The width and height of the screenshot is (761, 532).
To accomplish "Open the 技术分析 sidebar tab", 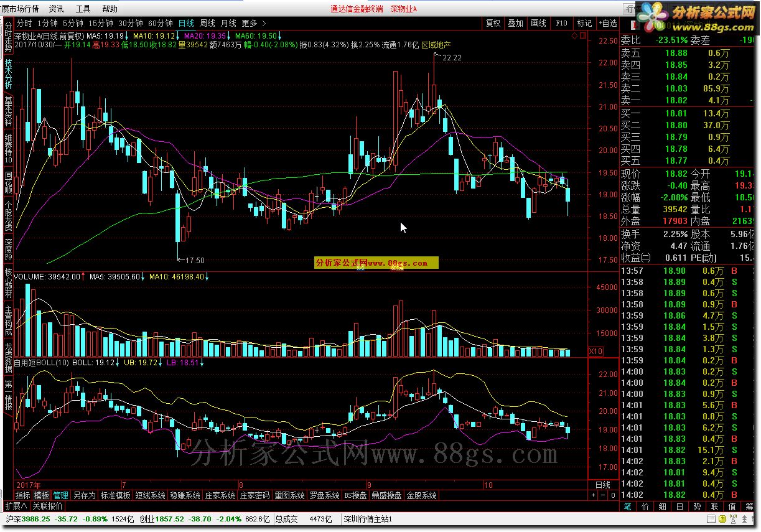I will 8,74.
